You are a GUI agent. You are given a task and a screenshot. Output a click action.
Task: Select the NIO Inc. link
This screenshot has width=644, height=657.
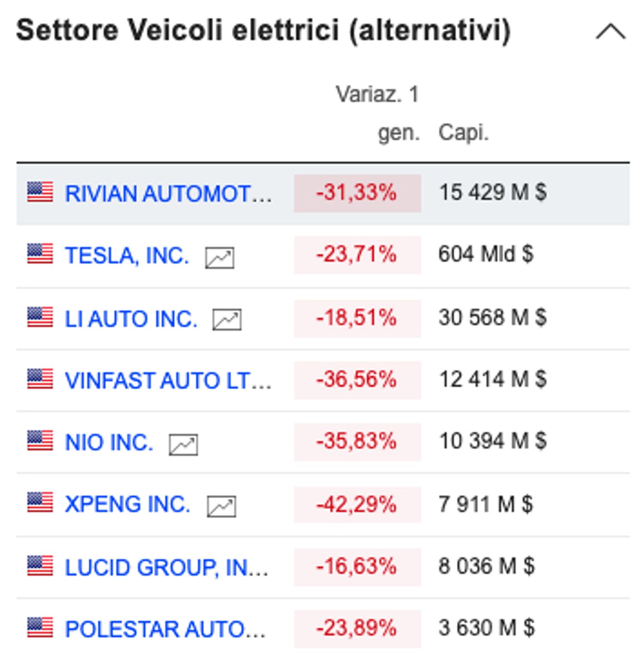pyautogui.click(x=109, y=442)
